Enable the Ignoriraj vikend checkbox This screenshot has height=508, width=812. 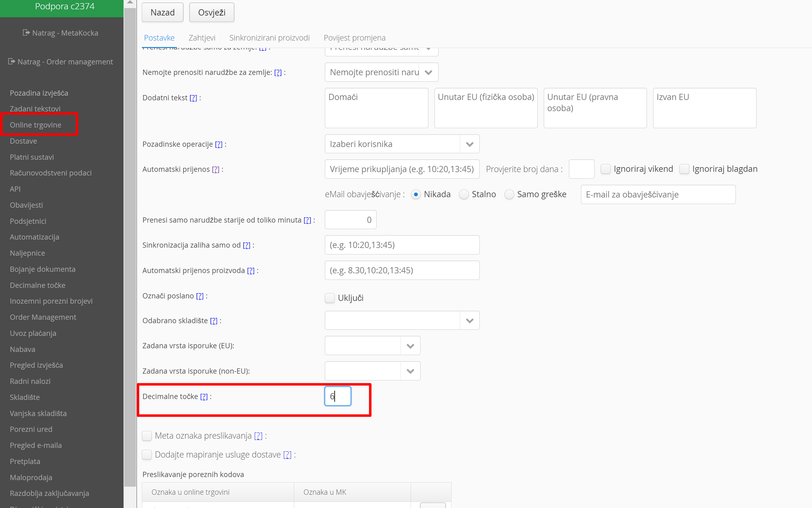point(606,169)
